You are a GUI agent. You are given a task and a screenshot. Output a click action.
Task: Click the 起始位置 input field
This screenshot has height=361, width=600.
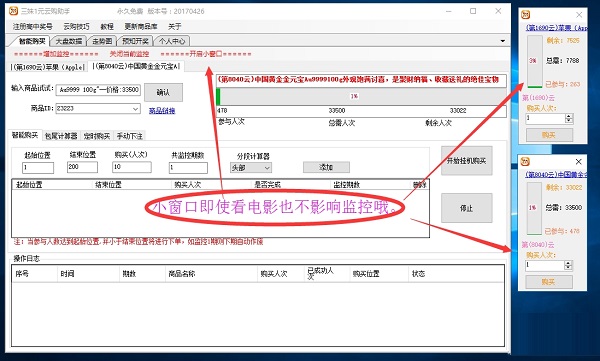click(x=38, y=168)
